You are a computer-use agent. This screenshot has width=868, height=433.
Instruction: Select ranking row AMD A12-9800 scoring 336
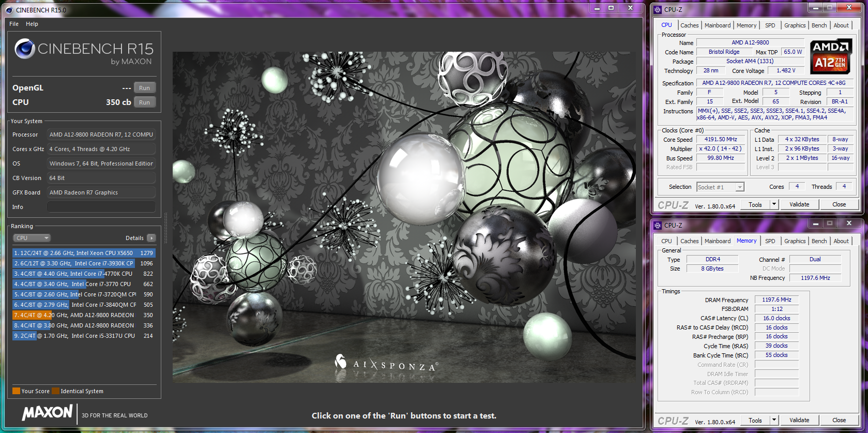pyautogui.click(x=84, y=325)
